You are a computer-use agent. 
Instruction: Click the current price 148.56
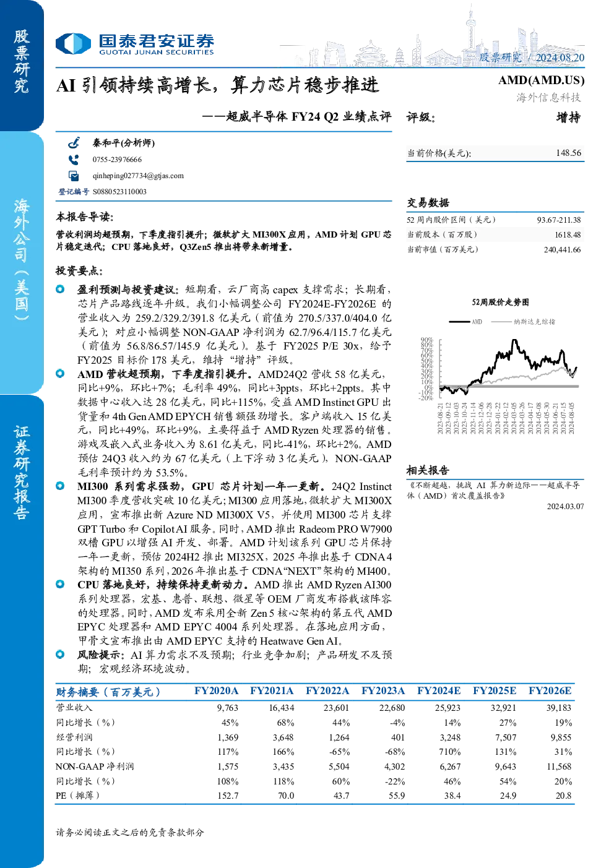pyautogui.click(x=568, y=153)
